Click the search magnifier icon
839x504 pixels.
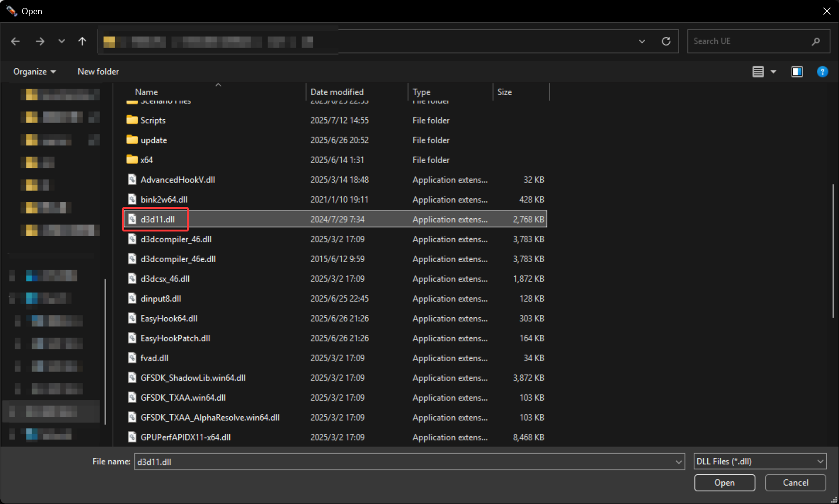point(815,41)
